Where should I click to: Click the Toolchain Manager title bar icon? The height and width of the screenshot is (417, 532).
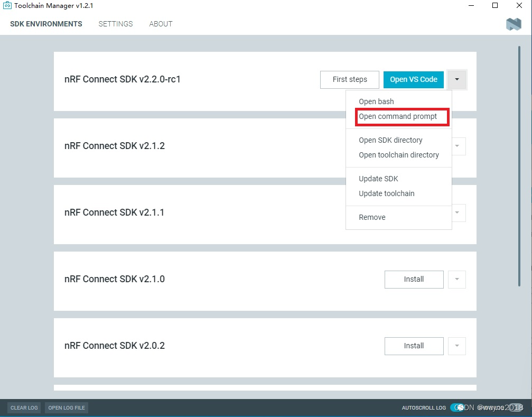pos(7,5)
